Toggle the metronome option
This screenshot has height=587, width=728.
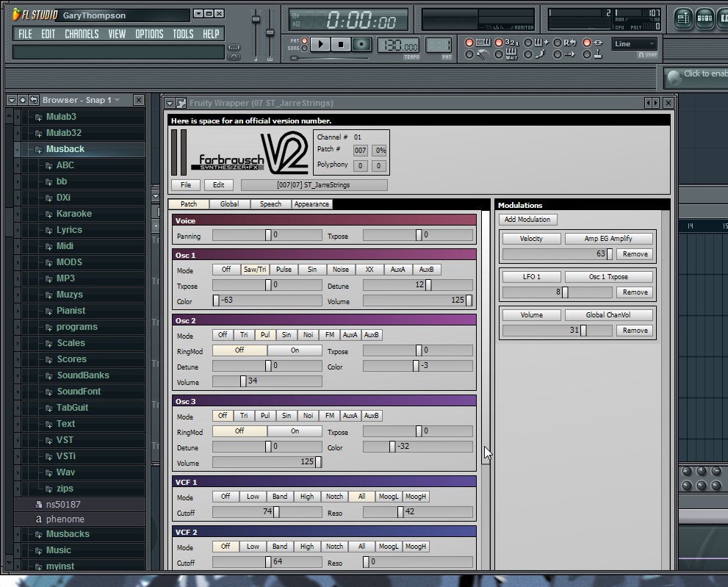469,55
